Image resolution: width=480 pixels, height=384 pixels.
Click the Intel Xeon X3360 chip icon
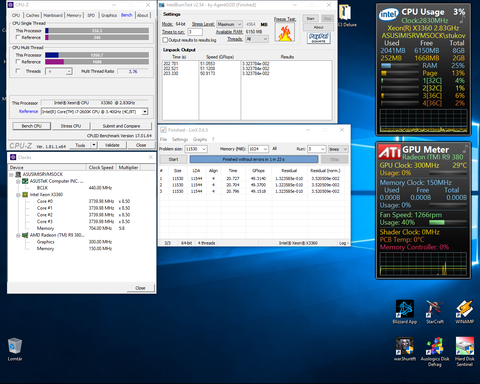pyautogui.click(x=25, y=195)
